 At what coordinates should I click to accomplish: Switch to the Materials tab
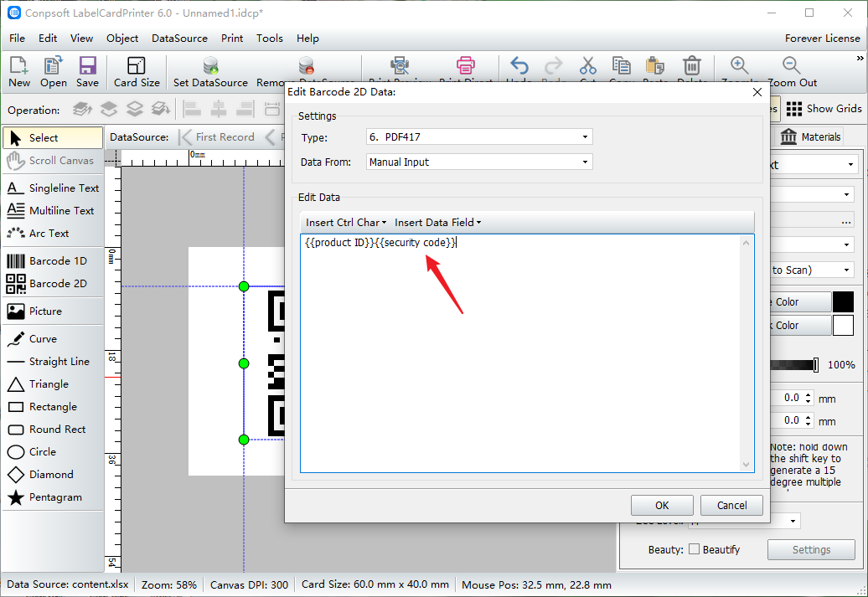pyautogui.click(x=810, y=136)
